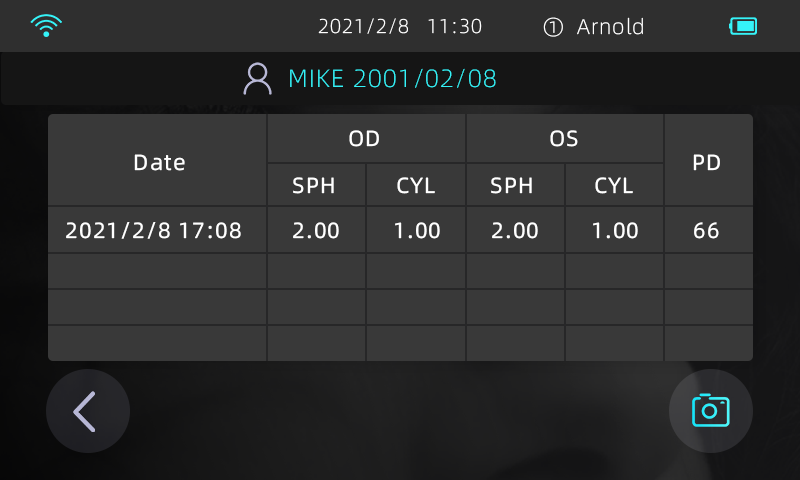Open the camera capture button
Viewport: 800px width, 480px height.
[710, 411]
